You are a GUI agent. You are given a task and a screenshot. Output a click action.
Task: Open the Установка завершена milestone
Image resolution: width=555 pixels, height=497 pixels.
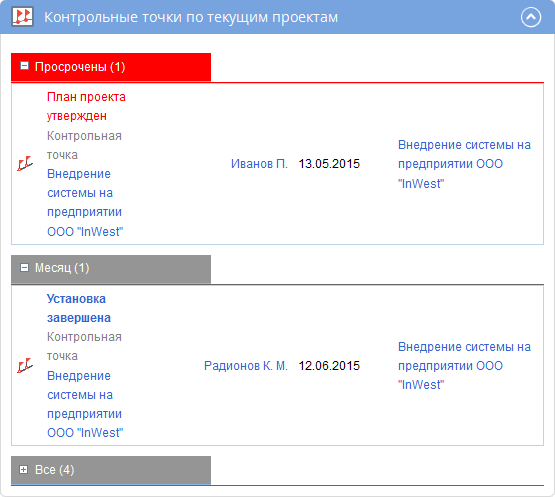[79, 308]
